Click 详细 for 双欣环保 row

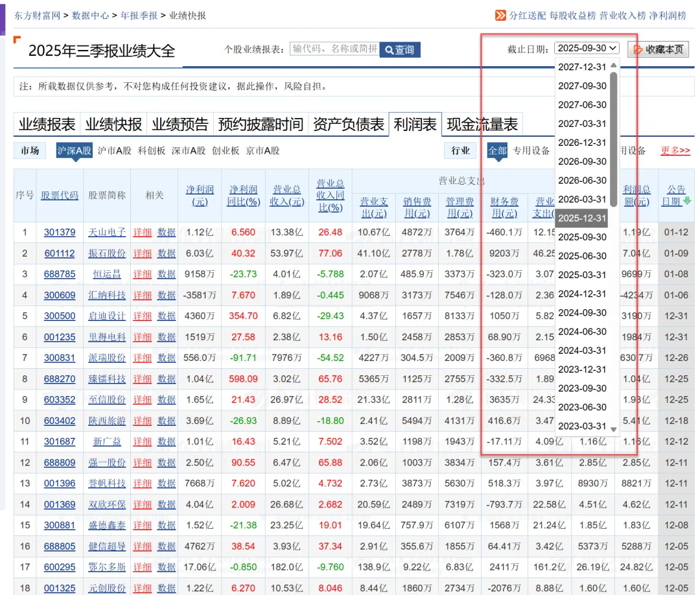143,504
